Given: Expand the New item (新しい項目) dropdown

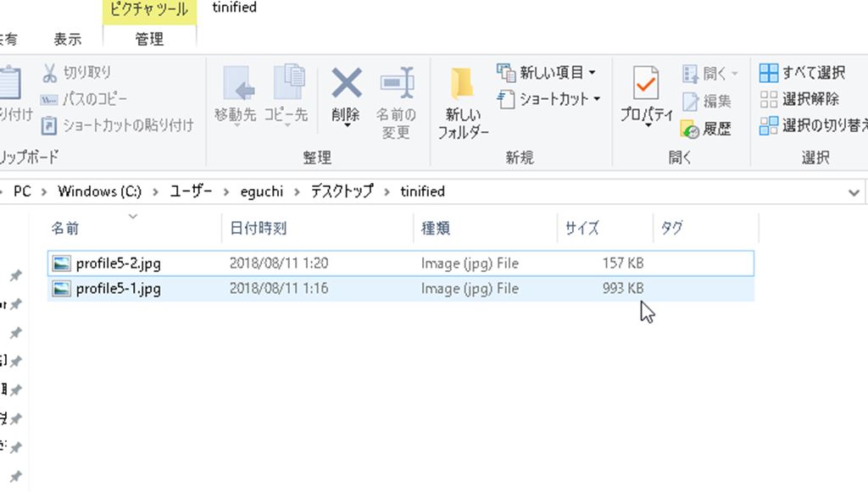Looking at the screenshot, I should tap(592, 72).
